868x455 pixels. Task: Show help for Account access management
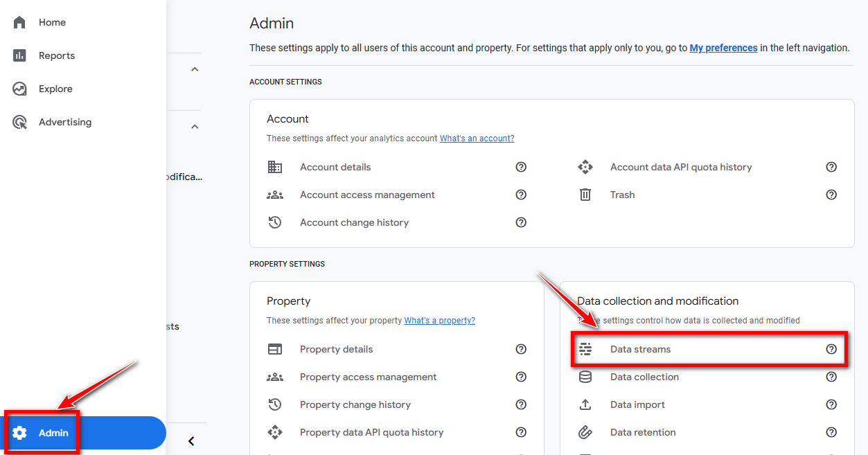(x=521, y=195)
